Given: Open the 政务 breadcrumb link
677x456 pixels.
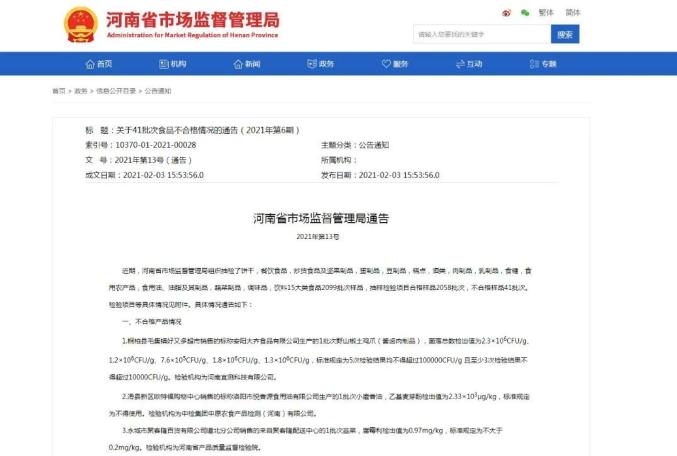Looking at the screenshot, I should coord(81,91).
